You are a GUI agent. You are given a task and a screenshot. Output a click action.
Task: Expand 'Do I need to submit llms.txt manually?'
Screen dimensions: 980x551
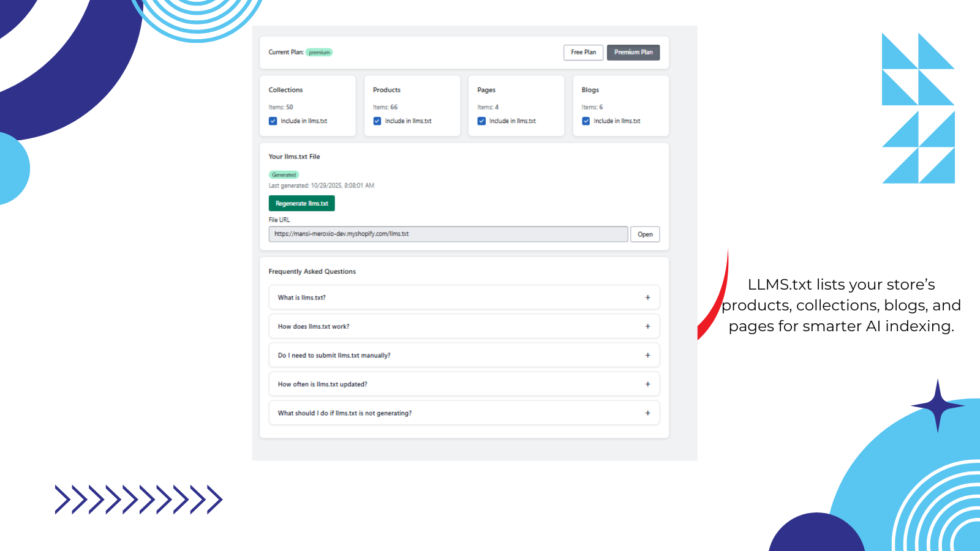pyautogui.click(x=464, y=355)
